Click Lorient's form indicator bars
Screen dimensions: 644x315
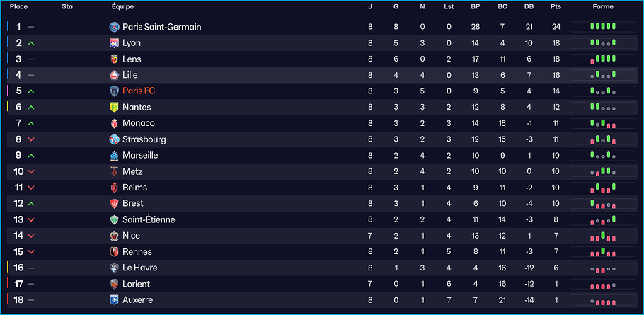(x=603, y=284)
